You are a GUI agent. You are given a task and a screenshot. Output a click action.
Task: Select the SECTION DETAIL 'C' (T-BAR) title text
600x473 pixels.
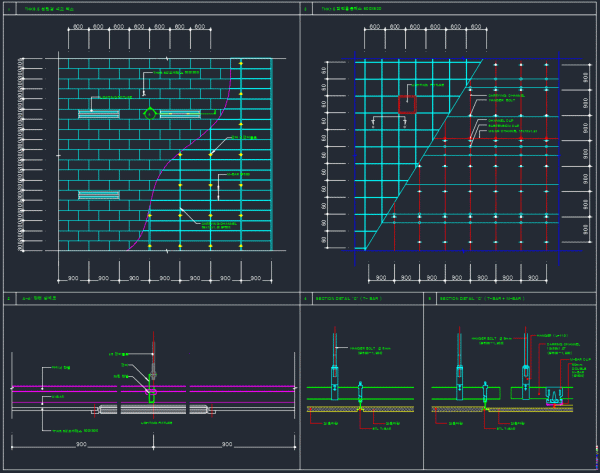pyautogui.click(x=348, y=298)
